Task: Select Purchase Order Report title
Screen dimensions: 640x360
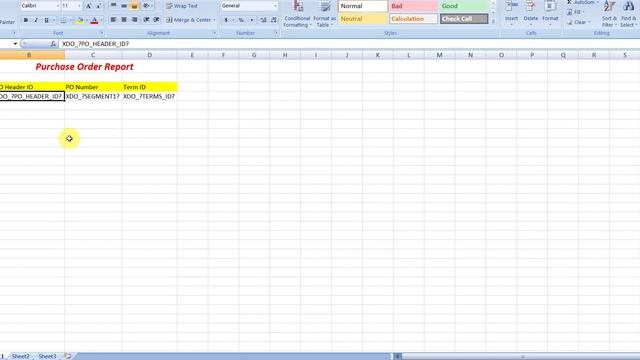Action: (84, 67)
